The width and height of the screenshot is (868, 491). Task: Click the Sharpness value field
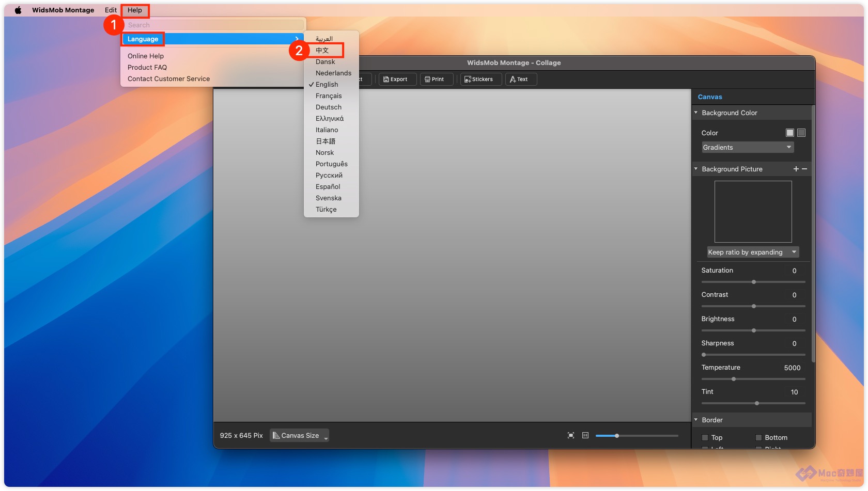point(794,343)
